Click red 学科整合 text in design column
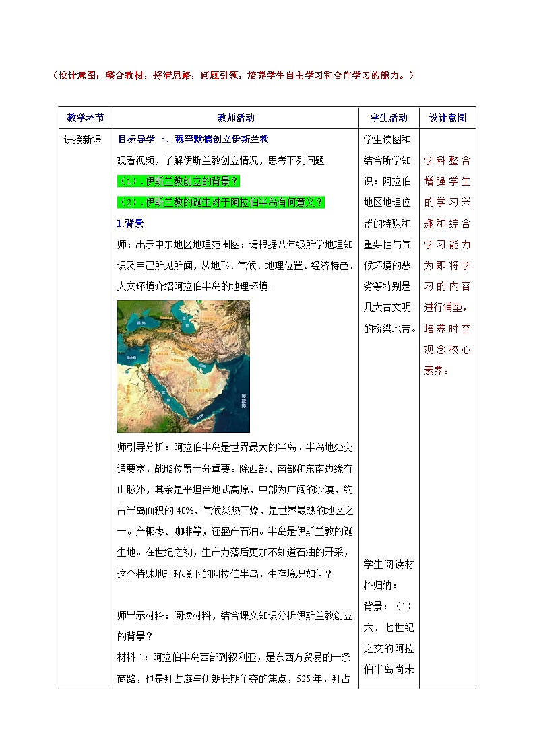This screenshot has height=756, width=535. coord(447,160)
